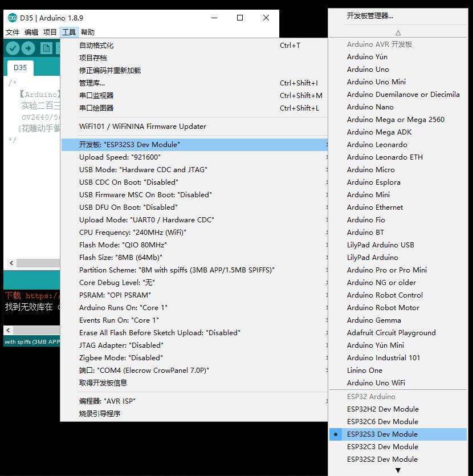This screenshot has height=476, width=473.
Task: Select ESP32S2 Dev Module board
Action: click(398, 459)
